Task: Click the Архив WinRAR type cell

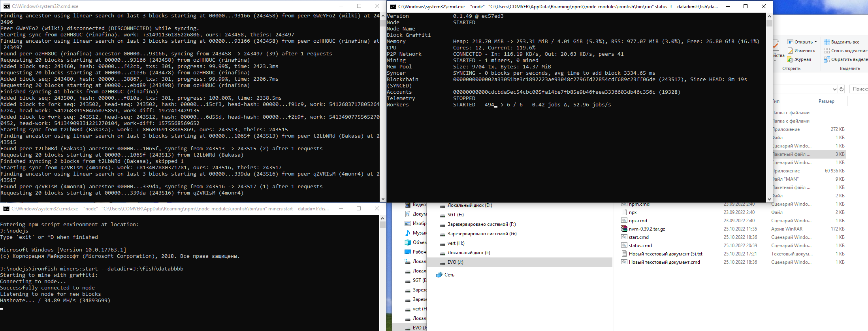Action: pyautogui.click(x=787, y=229)
